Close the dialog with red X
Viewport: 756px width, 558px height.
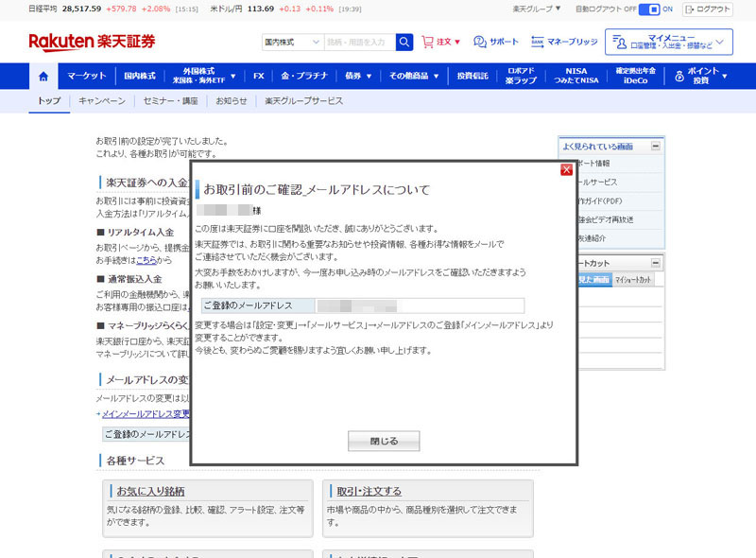click(x=566, y=169)
